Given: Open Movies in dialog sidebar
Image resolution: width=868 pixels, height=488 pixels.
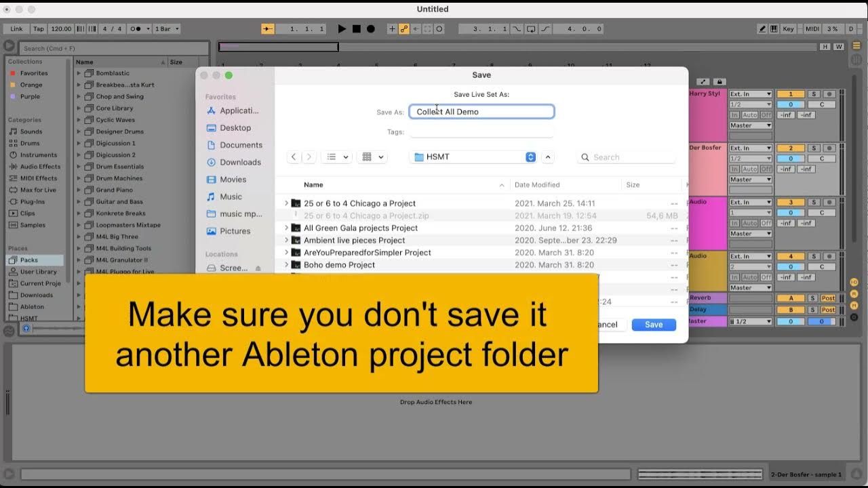Looking at the screenshot, I should (233, 180).
